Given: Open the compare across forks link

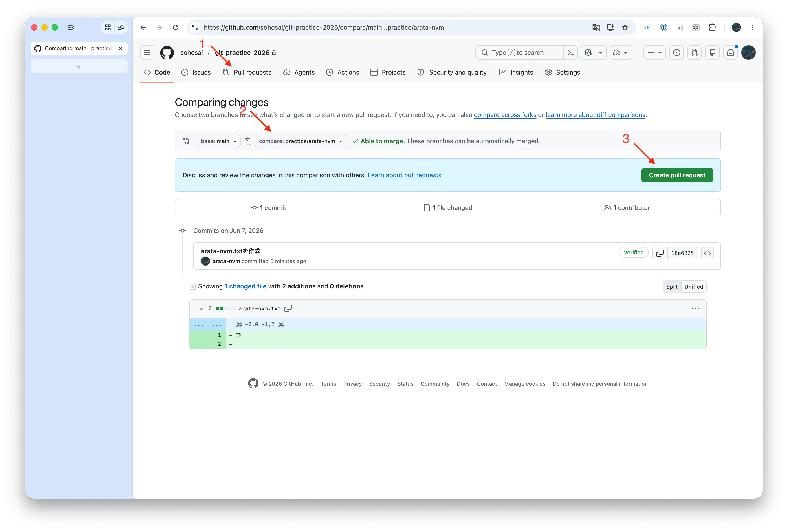Looking at the screenshot, I should 505,115.
